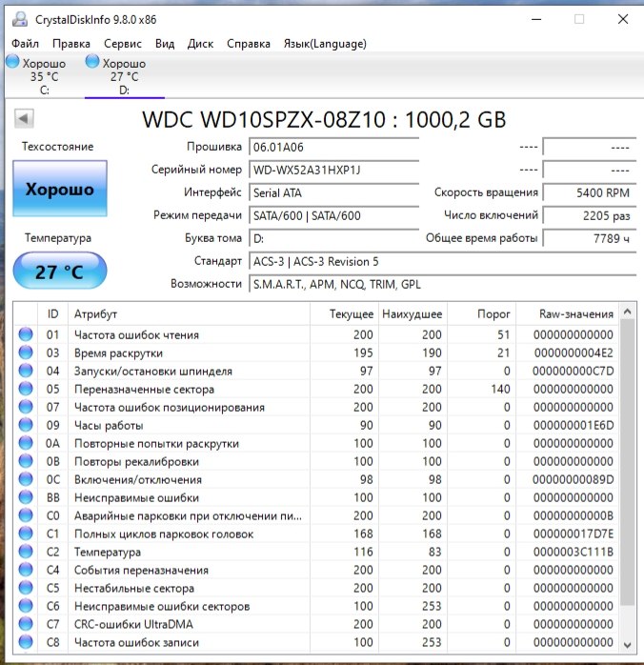The image size is (644, 665).
Task: Open the Язык(Language) menu
Action: coord(325,44)
